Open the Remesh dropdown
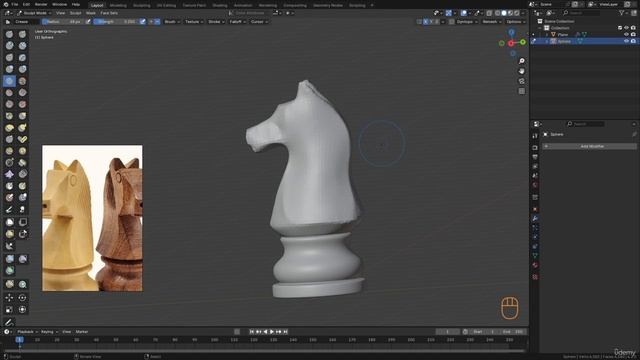The image size is (640, 360). click(x=491, y=22)
